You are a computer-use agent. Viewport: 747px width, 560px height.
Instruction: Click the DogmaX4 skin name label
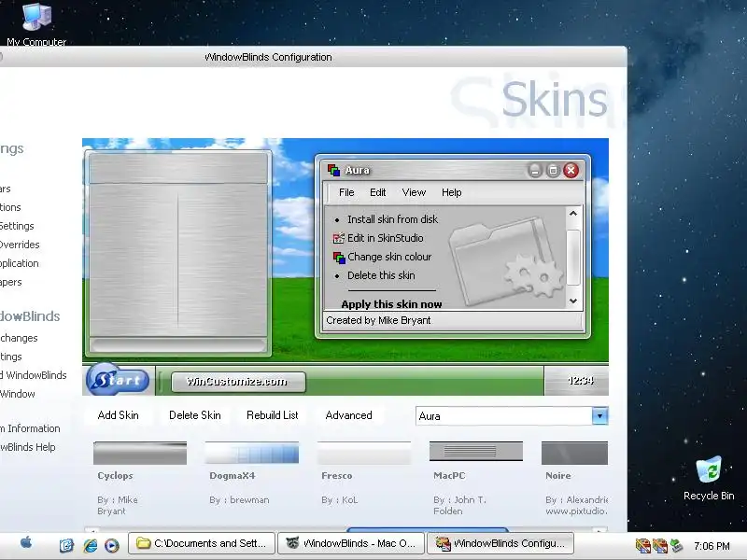(232, 476)
